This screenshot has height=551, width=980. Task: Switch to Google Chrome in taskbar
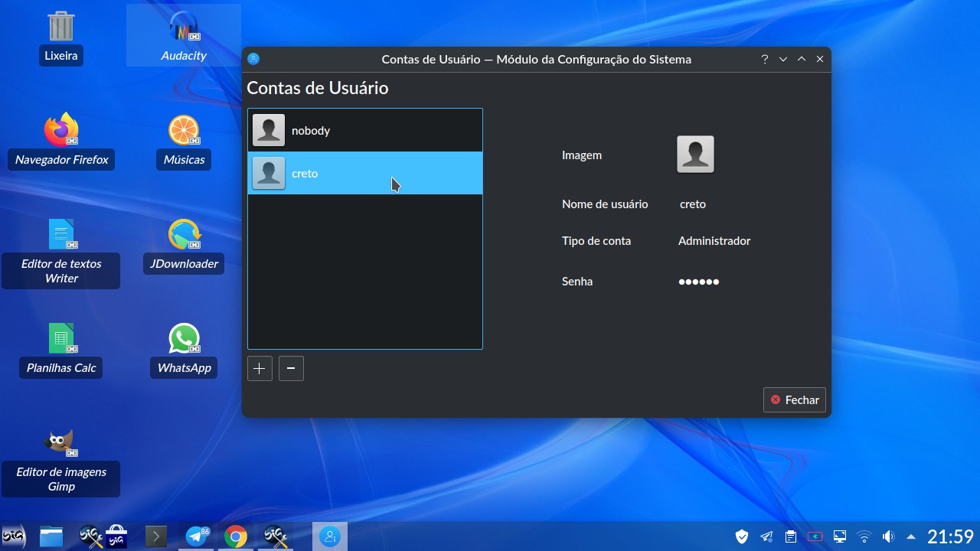237,537
